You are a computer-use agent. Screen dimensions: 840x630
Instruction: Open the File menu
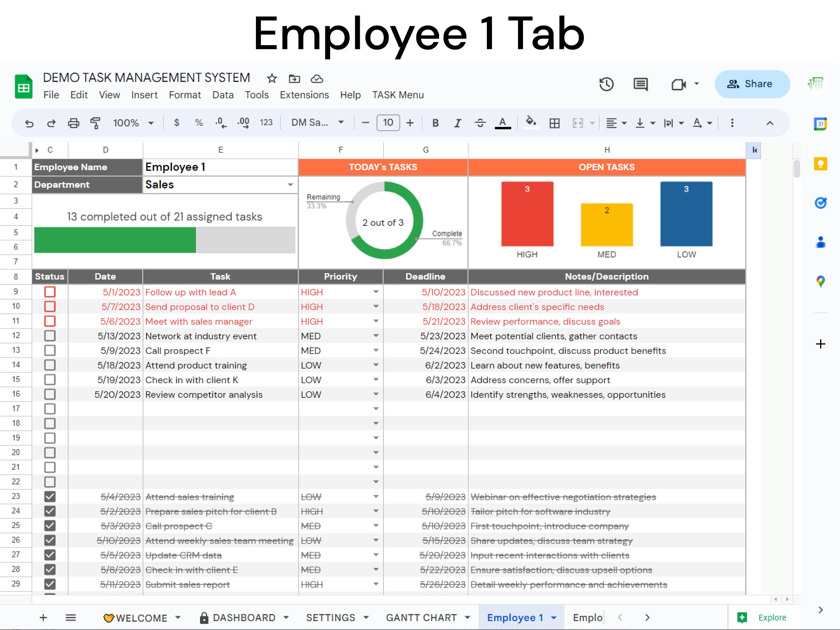(51, 95)
